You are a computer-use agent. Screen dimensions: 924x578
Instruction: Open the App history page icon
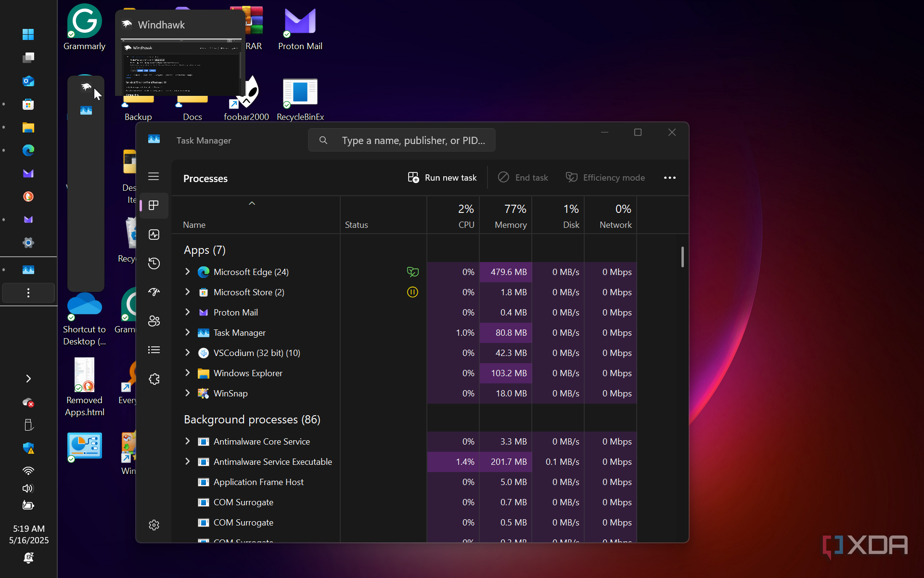[154, 263]
